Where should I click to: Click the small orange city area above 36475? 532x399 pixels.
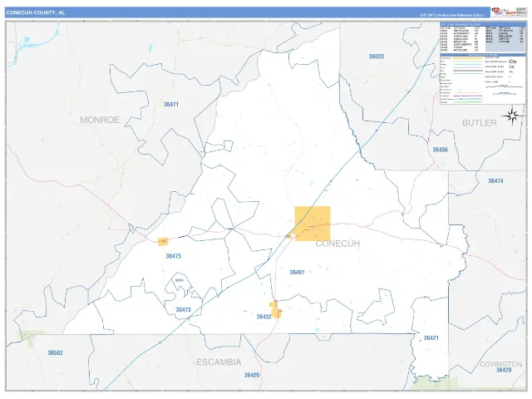[x=163, y=242]
